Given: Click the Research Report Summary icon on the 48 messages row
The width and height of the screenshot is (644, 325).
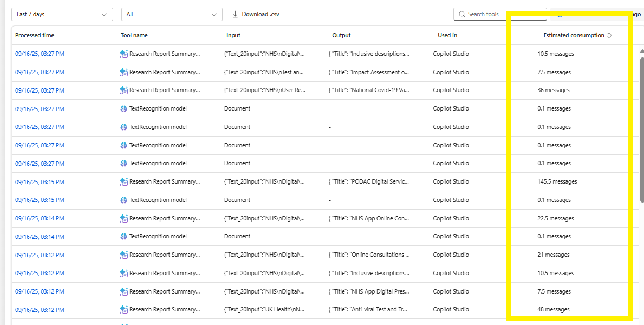Looking at the screenshot, I should point(123,309).
